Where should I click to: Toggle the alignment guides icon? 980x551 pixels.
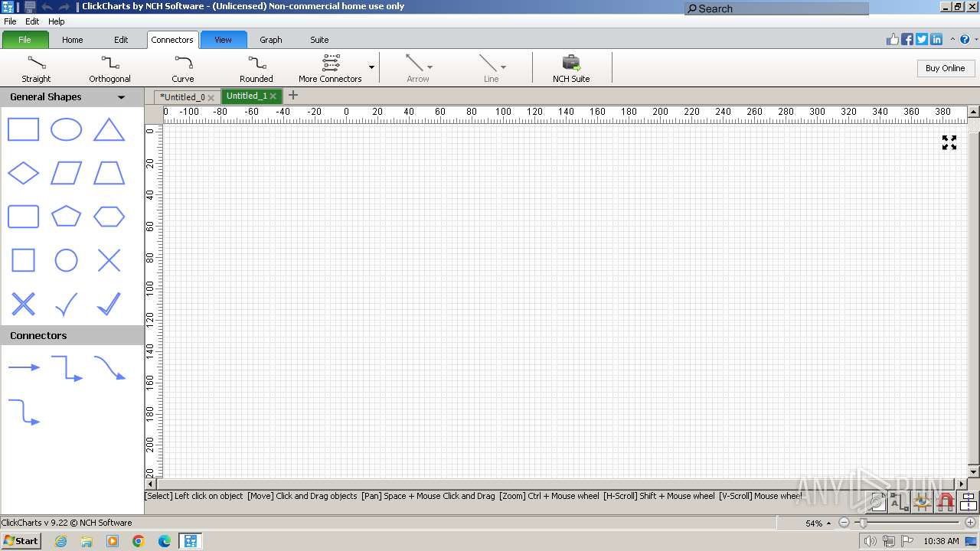coord(969,502)
